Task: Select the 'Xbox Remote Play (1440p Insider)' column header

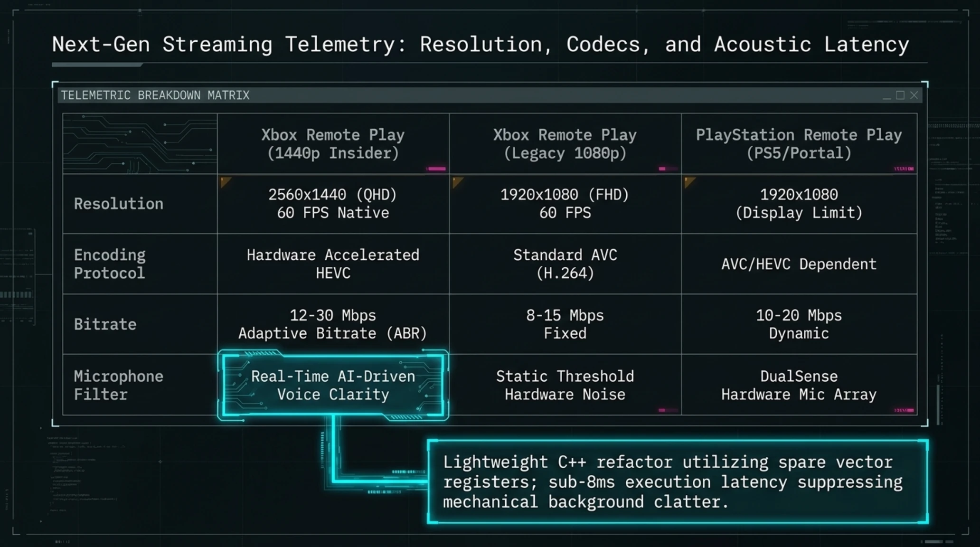Action: pyautogui.click(x=333, y=144)
